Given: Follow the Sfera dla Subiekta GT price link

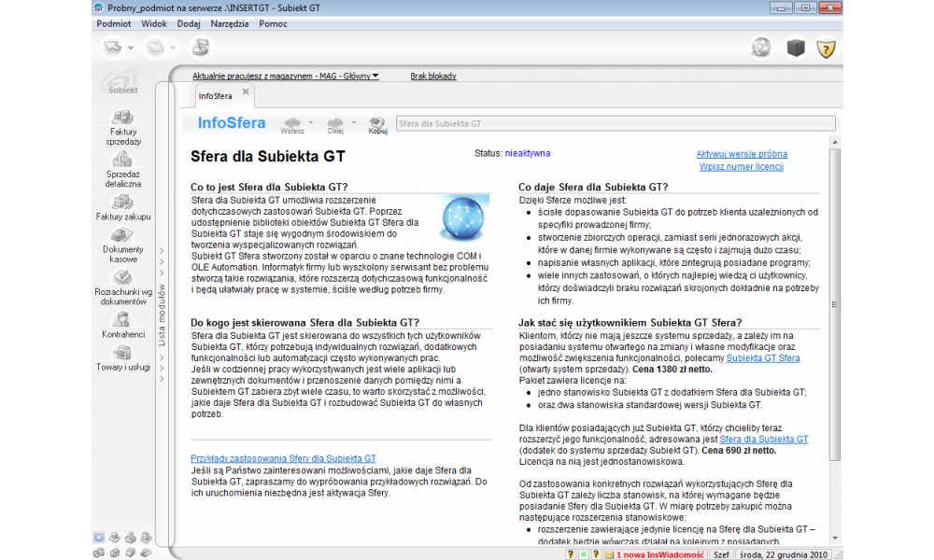Looking at the screenshot, I should click(764, 440).
